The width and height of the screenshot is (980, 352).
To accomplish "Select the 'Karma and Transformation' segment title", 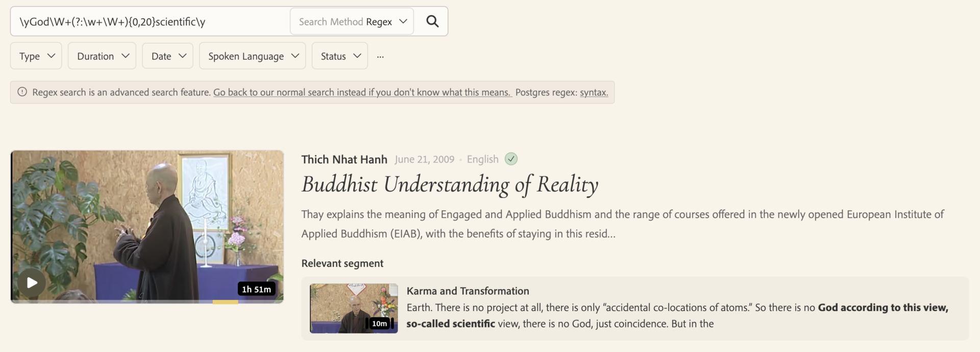I will (468, 291).
